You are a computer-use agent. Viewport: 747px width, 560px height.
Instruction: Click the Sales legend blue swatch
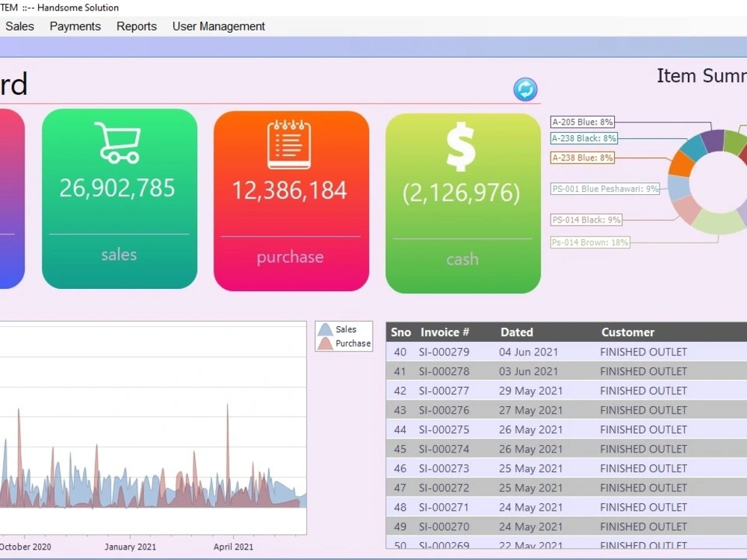[x=325, y=329]
